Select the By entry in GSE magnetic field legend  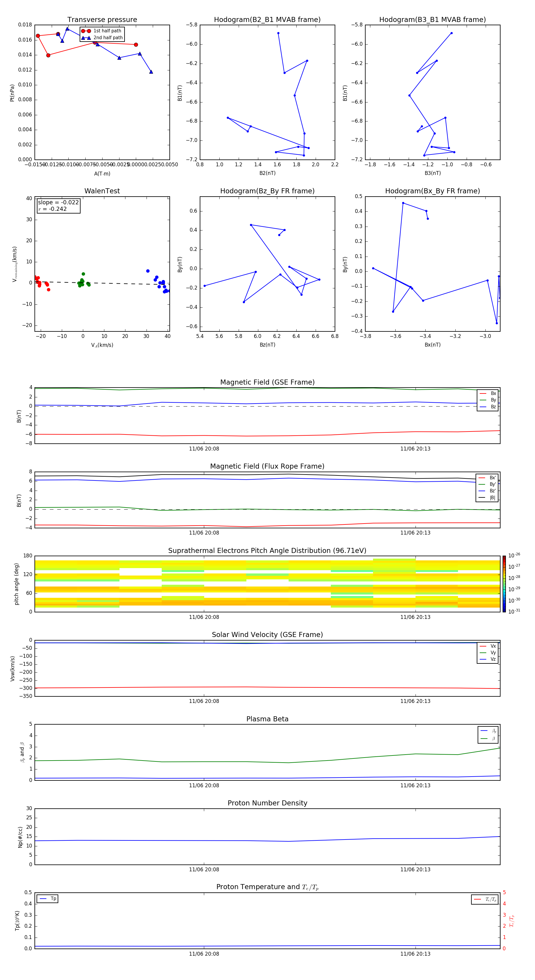(x=488, y=400)
